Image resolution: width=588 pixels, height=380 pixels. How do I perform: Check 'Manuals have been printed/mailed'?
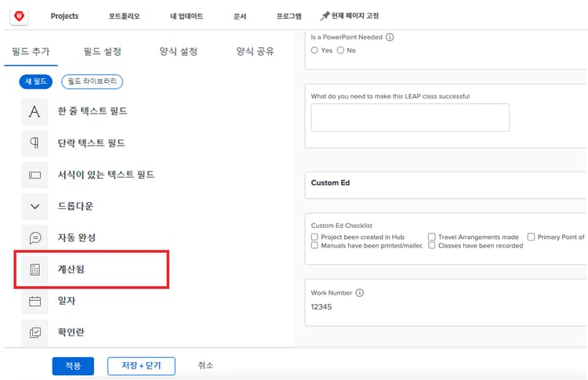coord(314,245)
